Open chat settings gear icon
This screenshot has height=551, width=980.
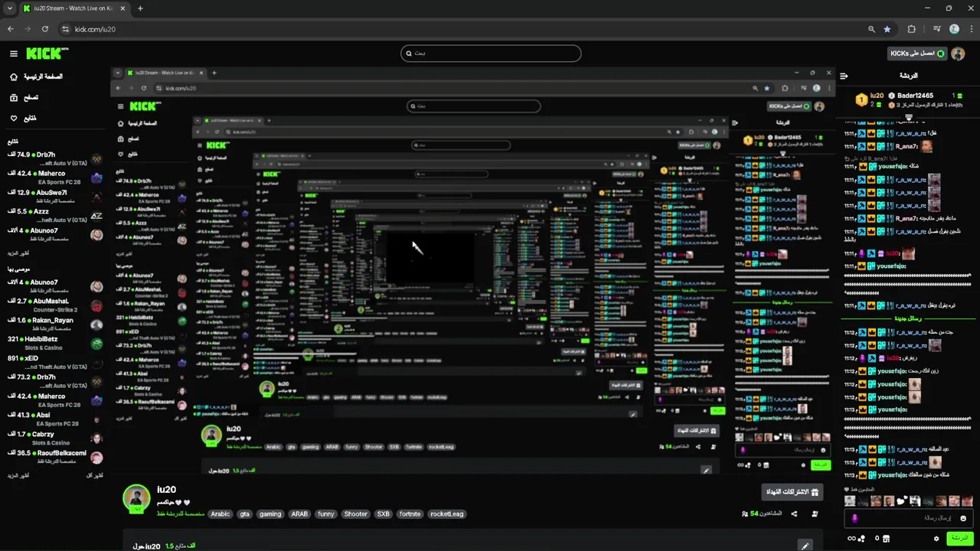click(x=936, y=539)
